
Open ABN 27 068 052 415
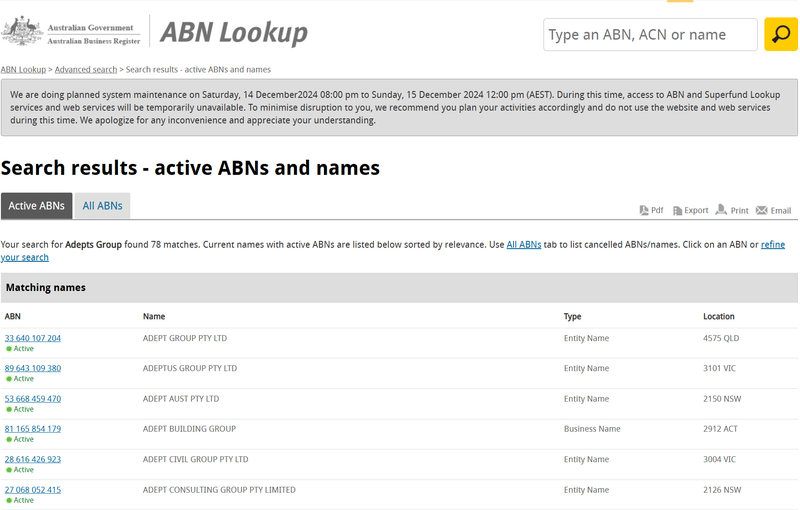click(x=33, y=490)
